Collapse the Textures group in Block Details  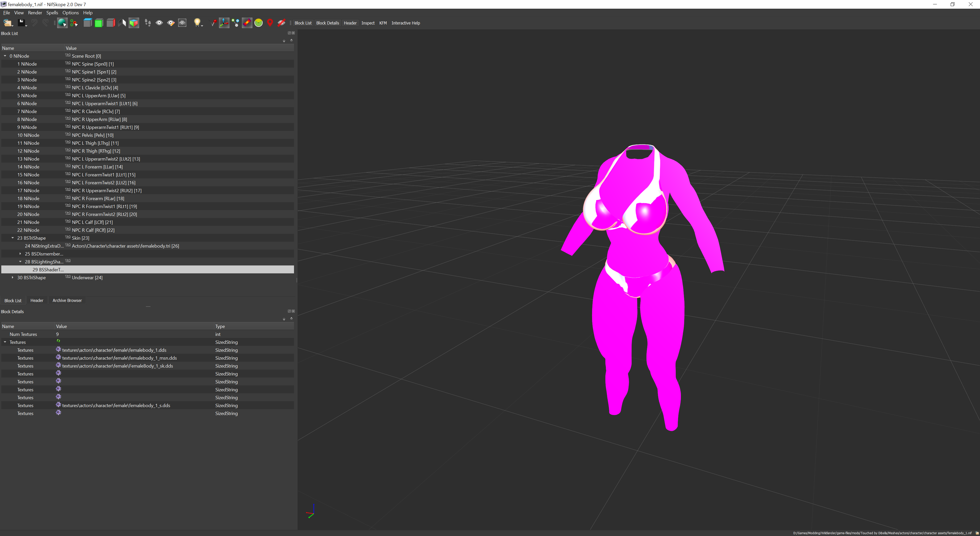click(x=5, y=342)
